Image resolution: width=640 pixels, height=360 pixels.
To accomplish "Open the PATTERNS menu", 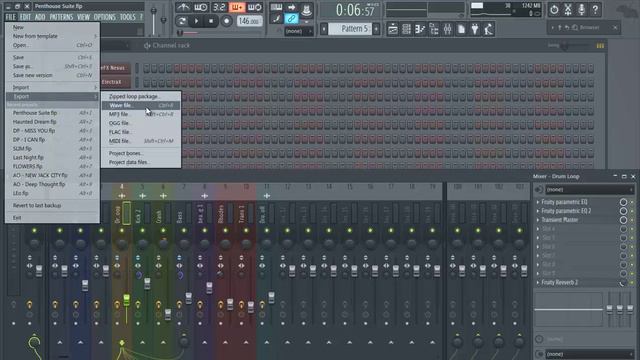I will (61, 17).
